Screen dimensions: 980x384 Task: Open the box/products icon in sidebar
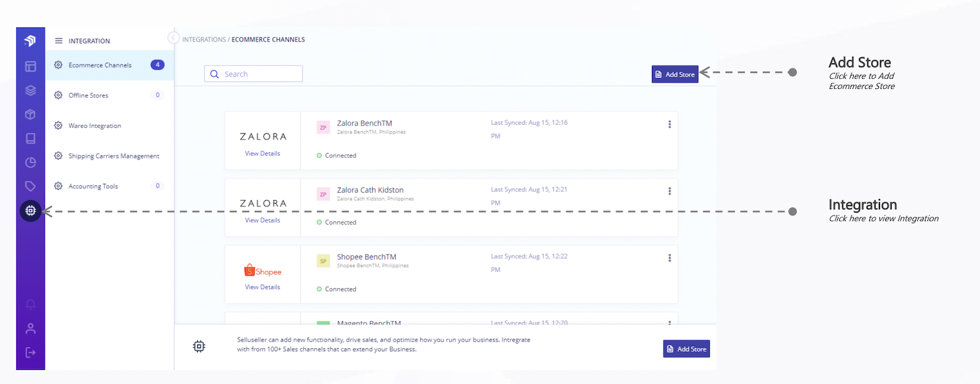click(x=30, y=115)
